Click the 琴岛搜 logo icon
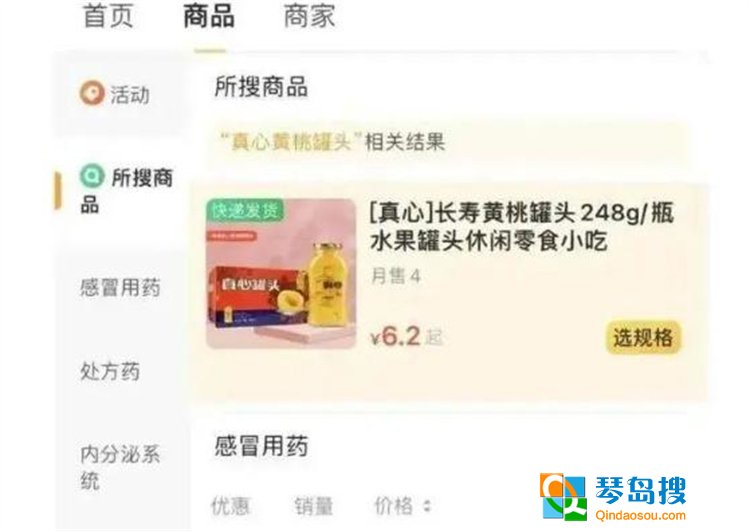The width and height of the screenshot is (750, 531). 563,496
